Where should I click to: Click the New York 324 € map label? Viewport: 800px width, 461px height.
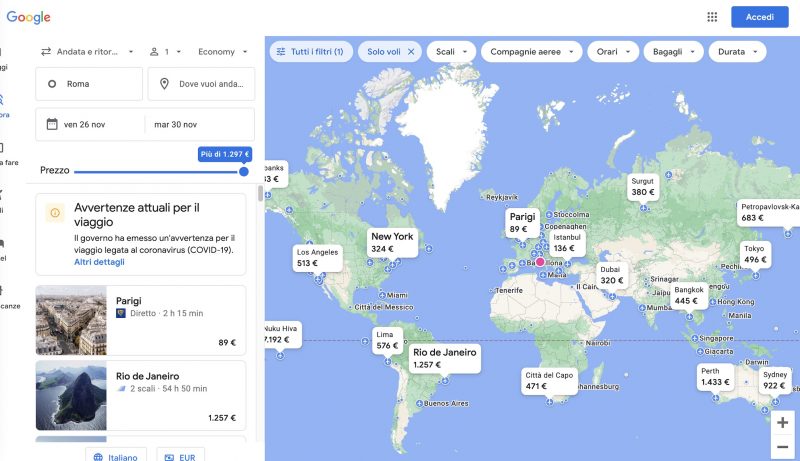pyautogui.click(x=392, y=242)
